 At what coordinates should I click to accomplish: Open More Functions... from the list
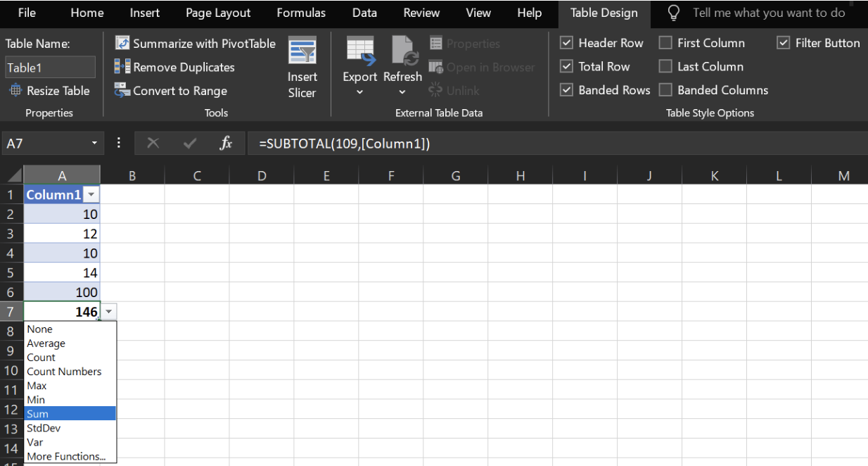click(70, 456)
